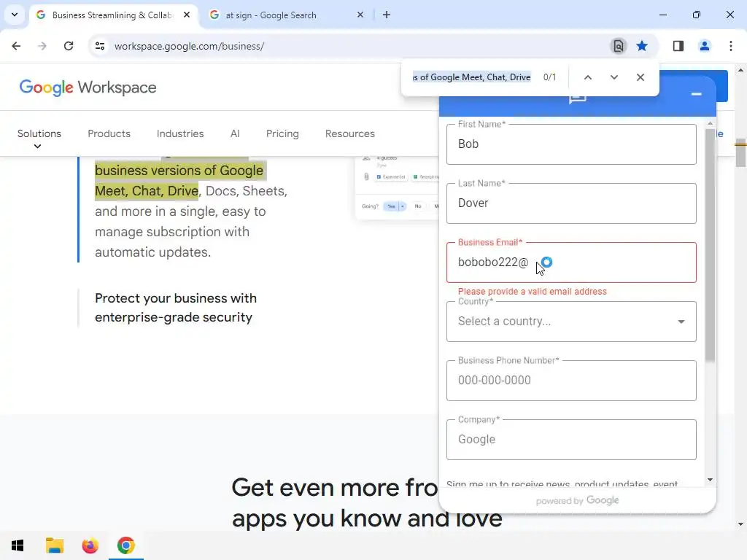Click the form's vertical scrollbar thumb
This screenshot has height=560, width=747.
(x=710, y=245)
